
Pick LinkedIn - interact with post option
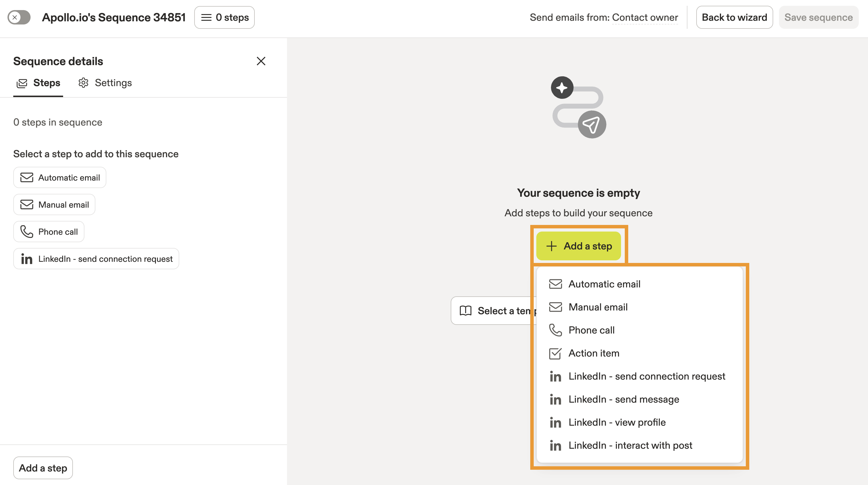630,446
